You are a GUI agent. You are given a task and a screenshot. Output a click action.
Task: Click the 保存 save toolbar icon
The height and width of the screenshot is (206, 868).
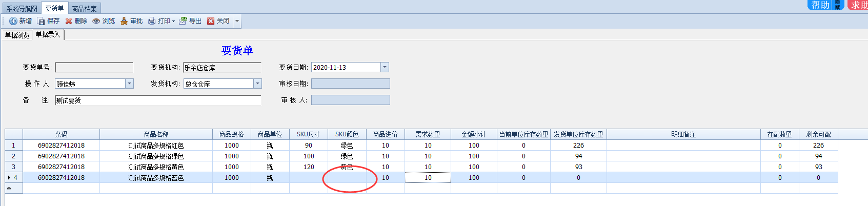point(41,21)
